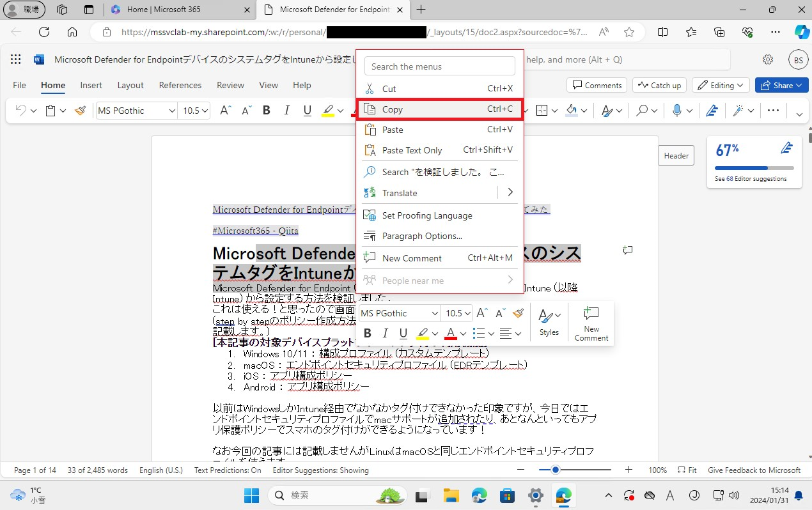Open the ribbon font name combo box
This screenshot has width=812, height=510.
click(x=136, y=111)
